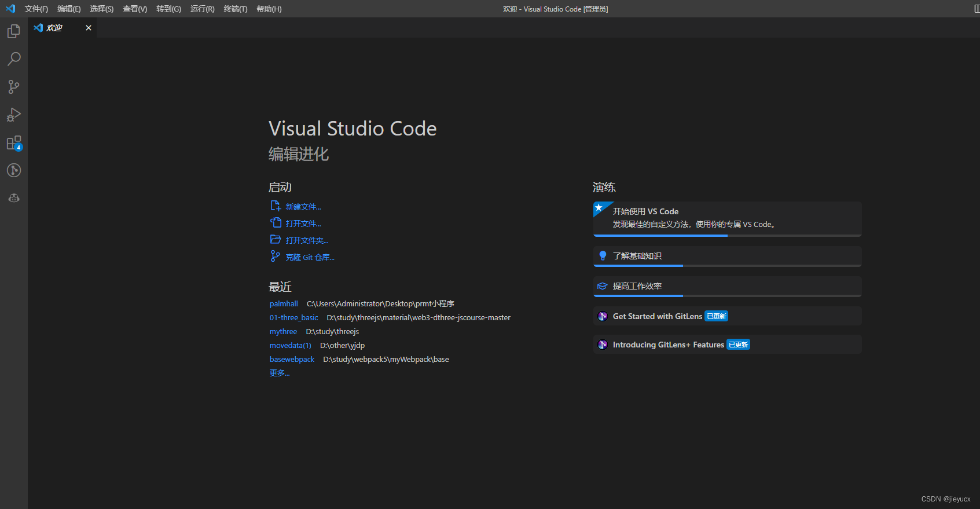Click the open file icon beside 打开文件

[276, 223]
